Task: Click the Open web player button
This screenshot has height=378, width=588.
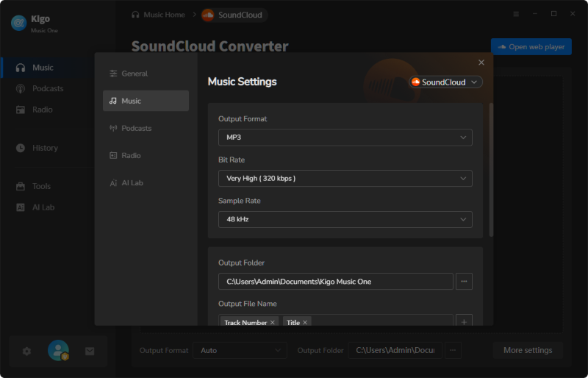Action: (531, 47)
